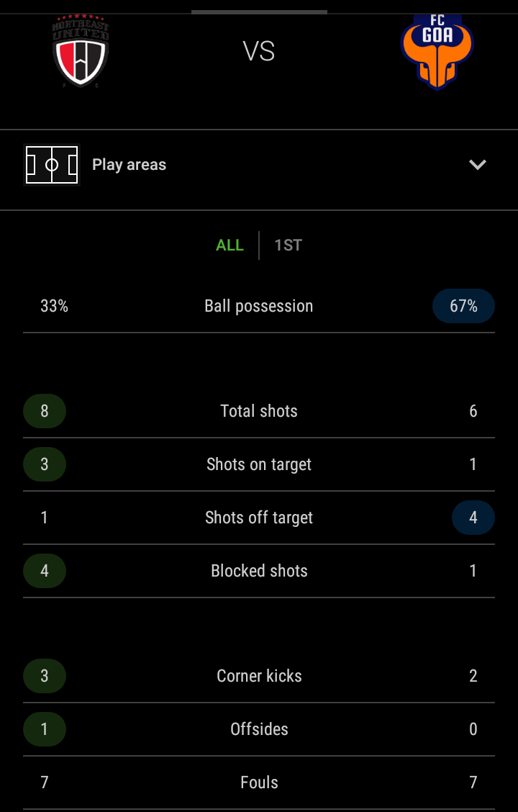Tap the Shots off target 4 badge

[473, 518]
